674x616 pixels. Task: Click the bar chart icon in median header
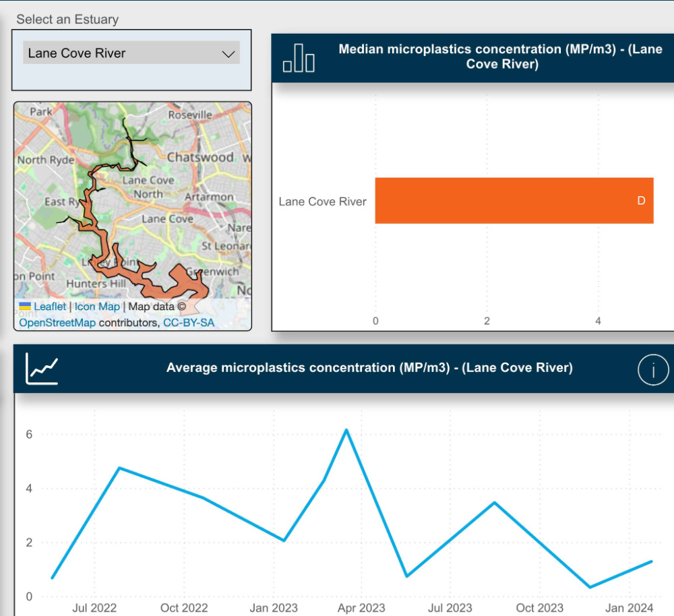(x=299, y=59)
